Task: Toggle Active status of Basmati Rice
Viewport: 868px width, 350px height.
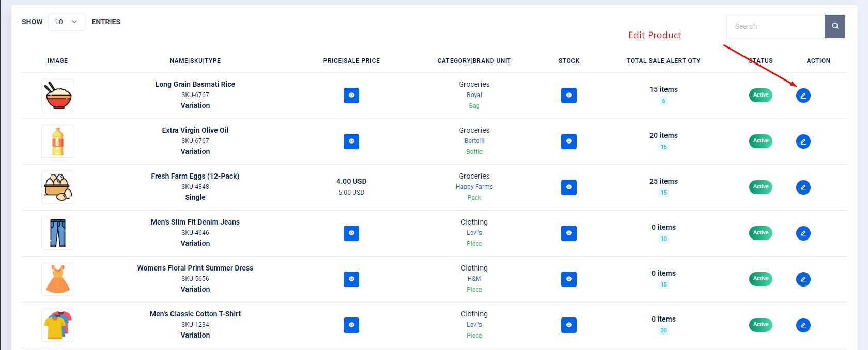Action: [761, 95]
